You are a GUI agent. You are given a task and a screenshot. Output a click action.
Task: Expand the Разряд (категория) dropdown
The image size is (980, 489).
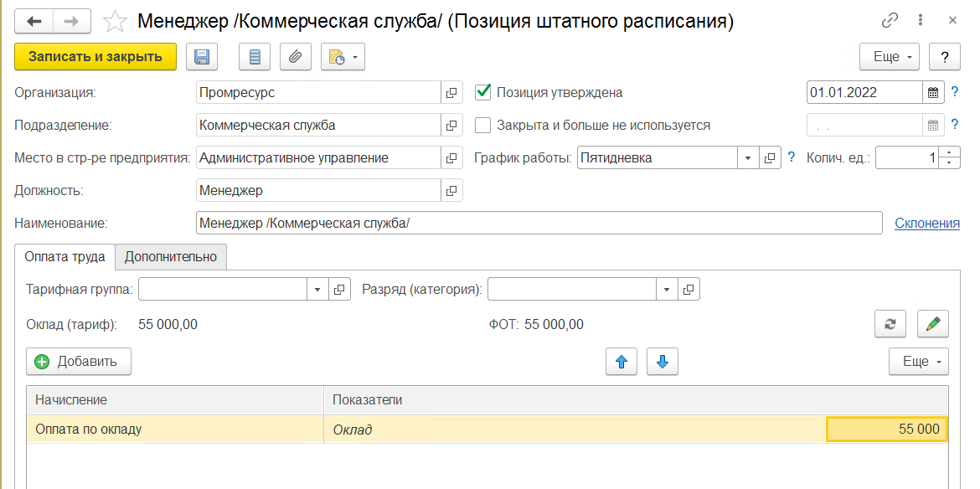[667, 290]
